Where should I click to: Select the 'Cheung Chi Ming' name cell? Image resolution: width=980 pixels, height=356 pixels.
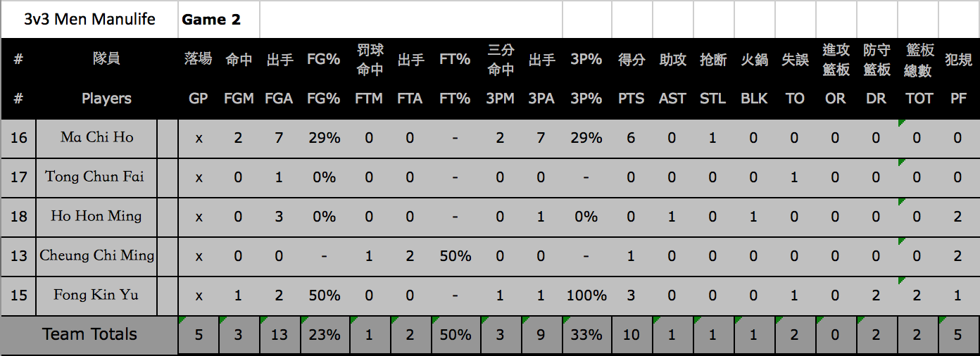(x=96, y=256)
